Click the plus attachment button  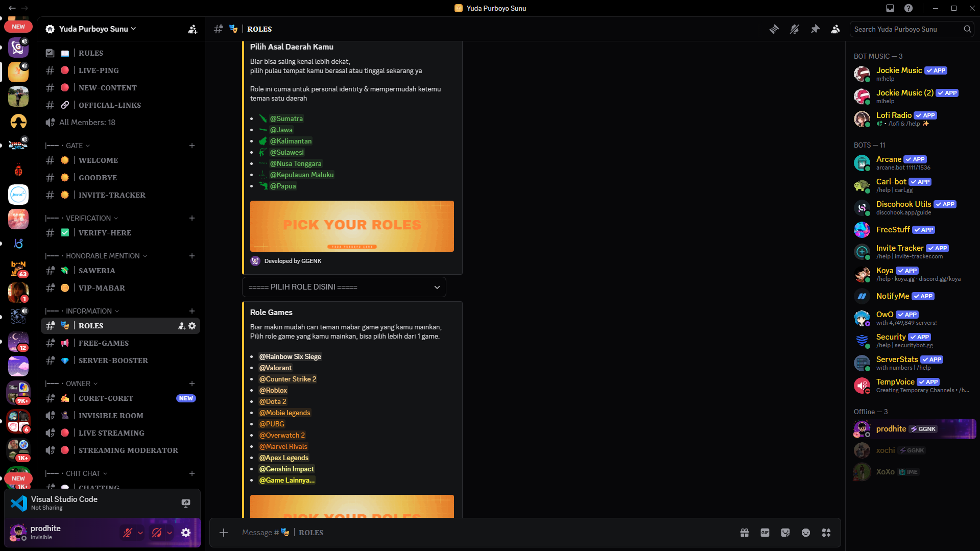coord(224,533)
